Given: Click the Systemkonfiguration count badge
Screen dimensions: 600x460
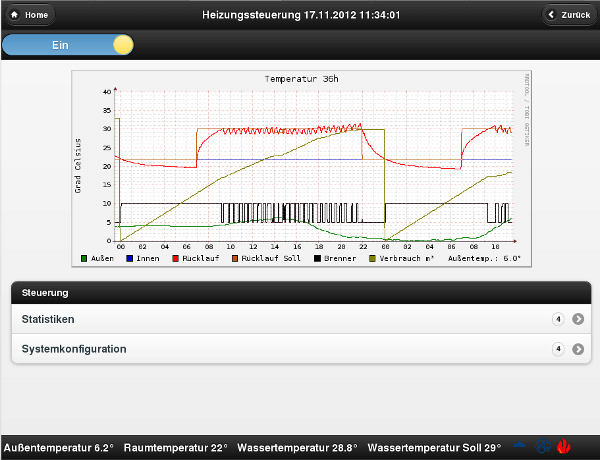Looking at the screenshot, I should click(558, 349).
